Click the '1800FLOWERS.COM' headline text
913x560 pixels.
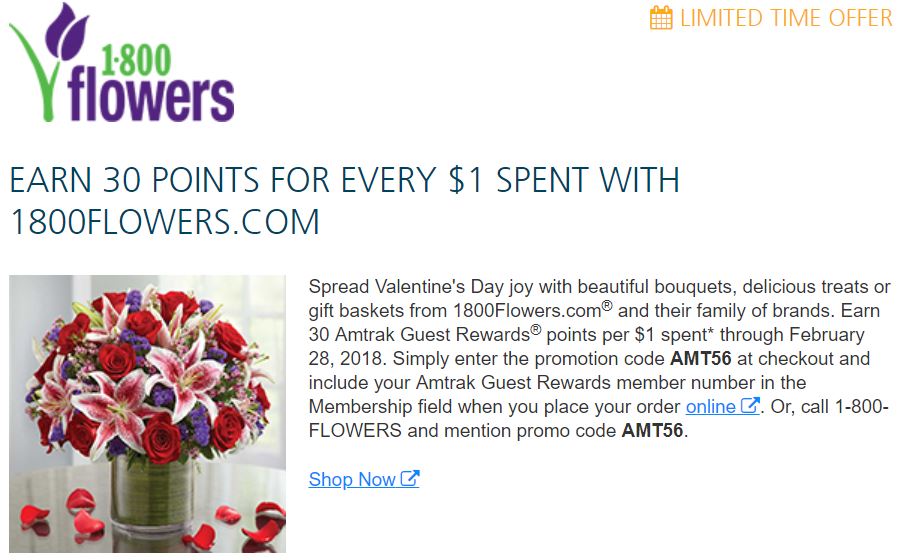[x=165, y=222]
